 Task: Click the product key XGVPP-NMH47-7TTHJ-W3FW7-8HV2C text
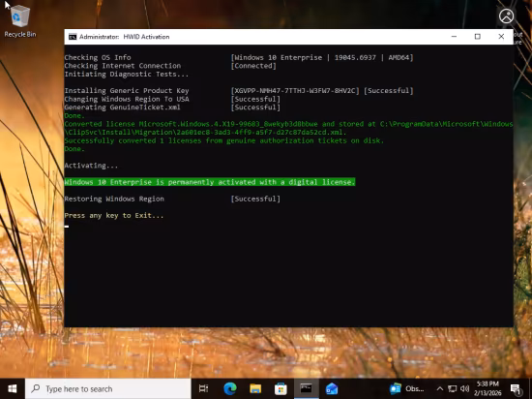click(295, 91)
